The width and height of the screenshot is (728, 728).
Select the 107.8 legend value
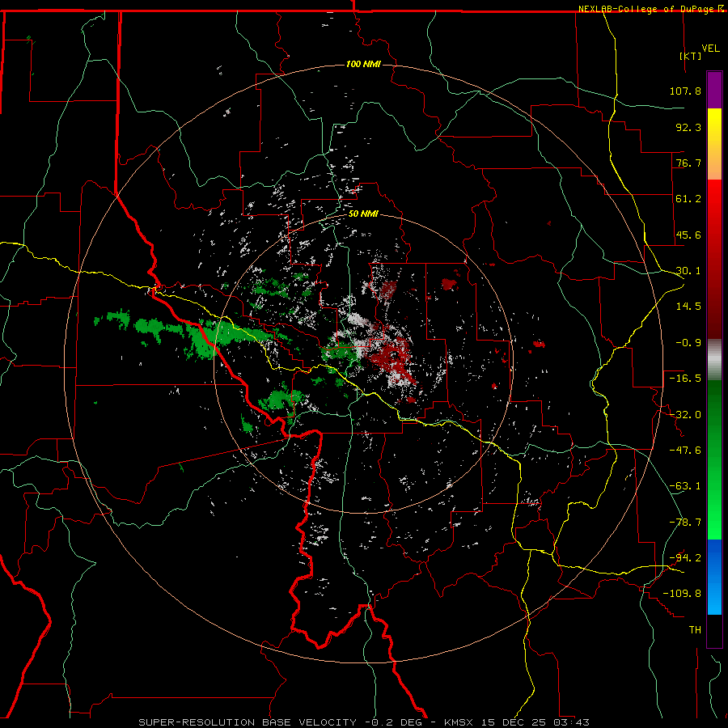tap(685, 91)
